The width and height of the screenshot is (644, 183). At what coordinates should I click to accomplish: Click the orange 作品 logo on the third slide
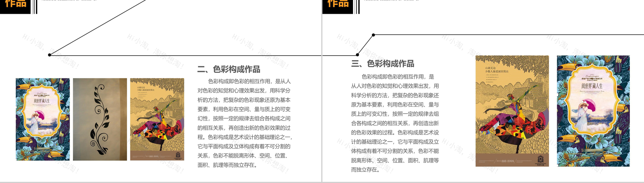pos(338,4)
